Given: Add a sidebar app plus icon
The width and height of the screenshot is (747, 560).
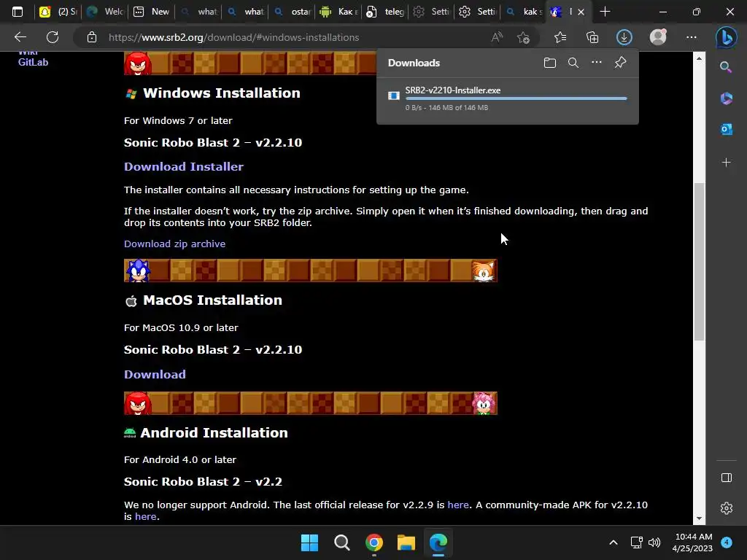Looking at the screenshot, I should [x=726, y=163].
